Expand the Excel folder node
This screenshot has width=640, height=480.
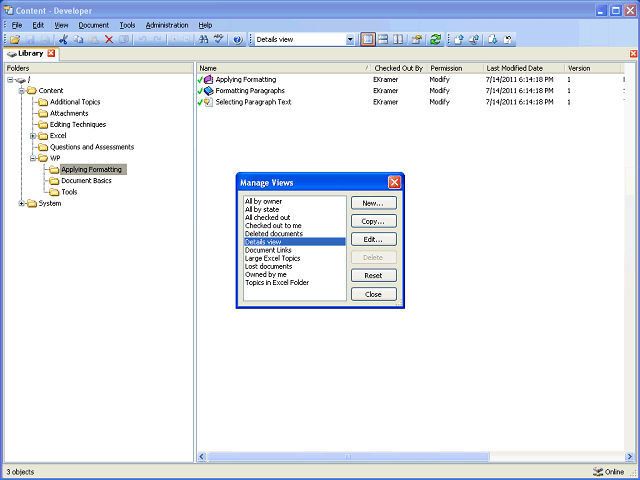tap(33, 136)
